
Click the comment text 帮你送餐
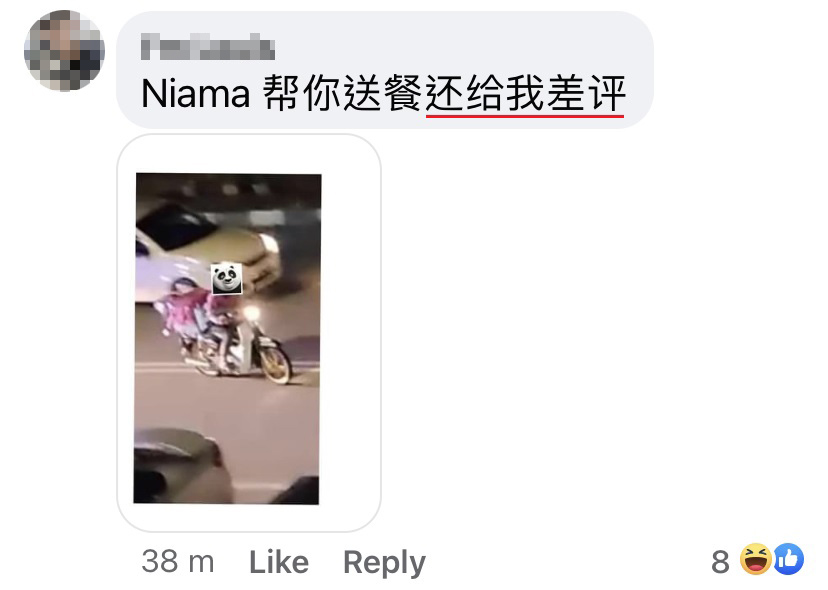tap(343, 94)
